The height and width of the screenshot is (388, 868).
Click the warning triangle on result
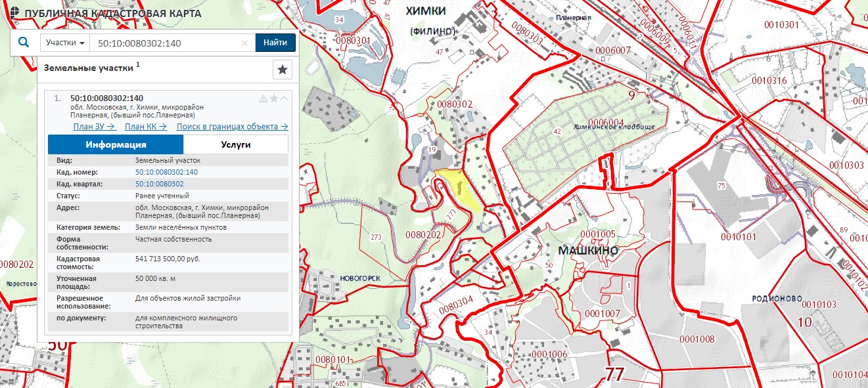point(263,98)
